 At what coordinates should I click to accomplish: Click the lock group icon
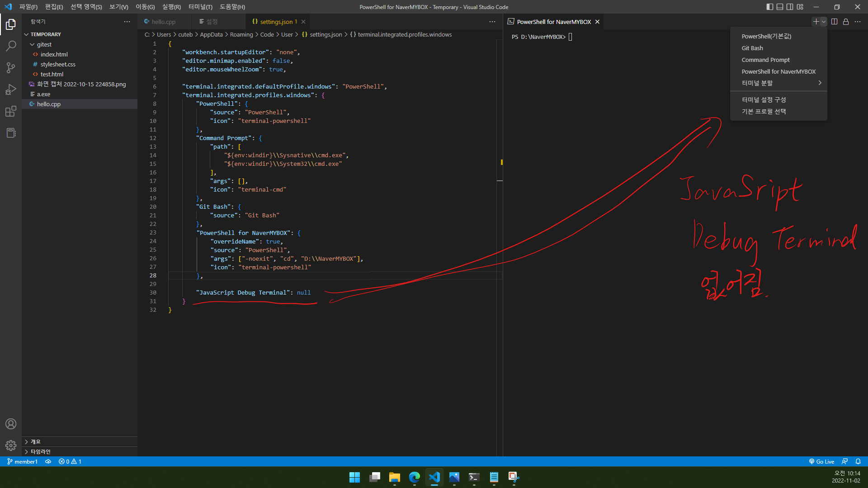click(846, 22)
